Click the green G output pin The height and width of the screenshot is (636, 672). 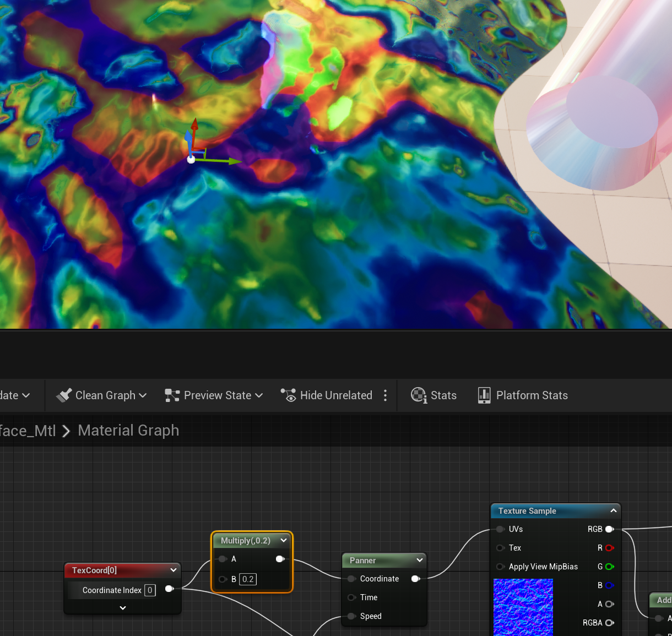609,567
